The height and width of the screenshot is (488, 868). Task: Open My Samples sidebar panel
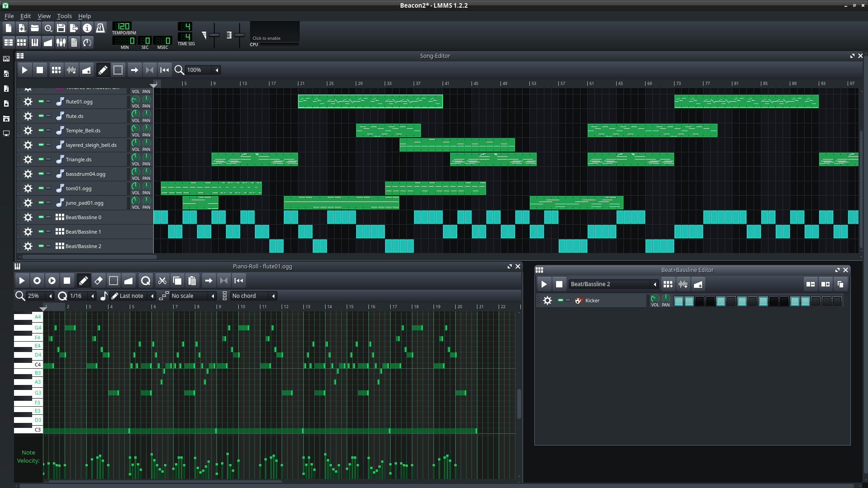coord(6,89)
